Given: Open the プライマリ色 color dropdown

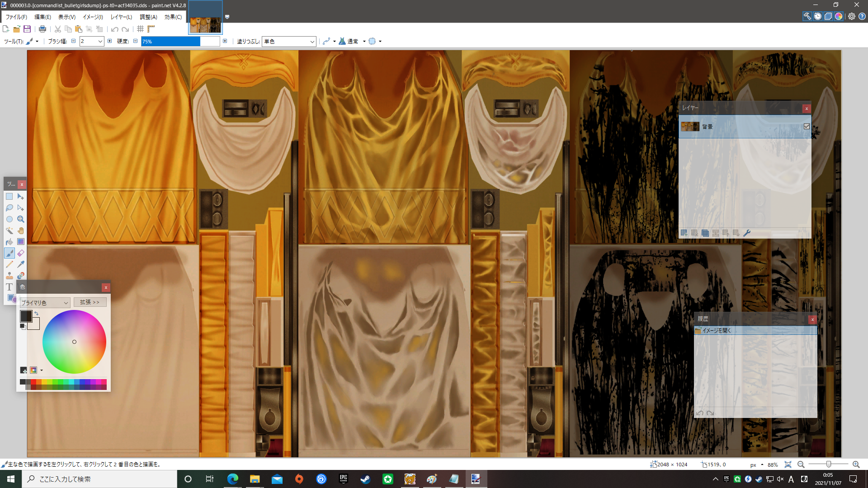Looking at the screenshot, I should pyautogui.click(x=45, y=303).
